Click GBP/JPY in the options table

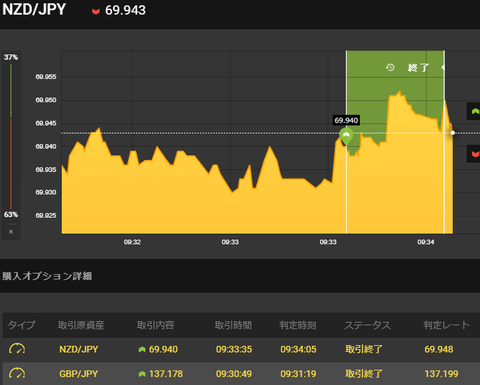coord(79,374)
